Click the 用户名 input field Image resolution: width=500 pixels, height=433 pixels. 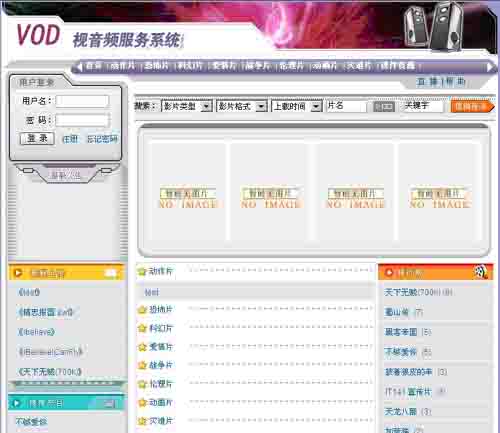click(x=82, y=101)
